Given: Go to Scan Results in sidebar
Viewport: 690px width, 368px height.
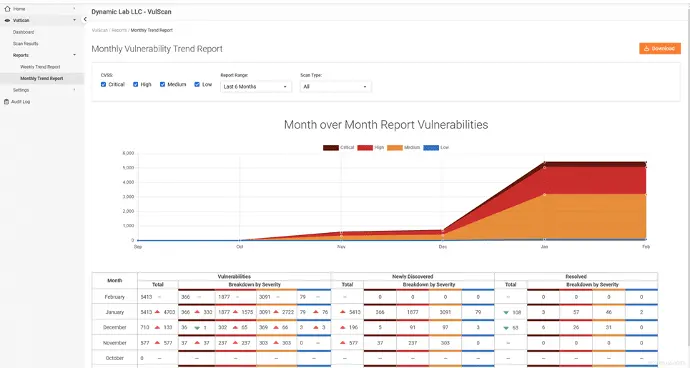Looking at the screenshot, I should [x=26, y=44].
